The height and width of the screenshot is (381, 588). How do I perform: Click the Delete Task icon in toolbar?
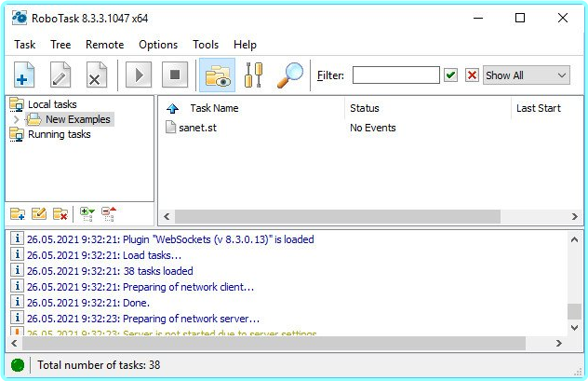coord(95,75)
